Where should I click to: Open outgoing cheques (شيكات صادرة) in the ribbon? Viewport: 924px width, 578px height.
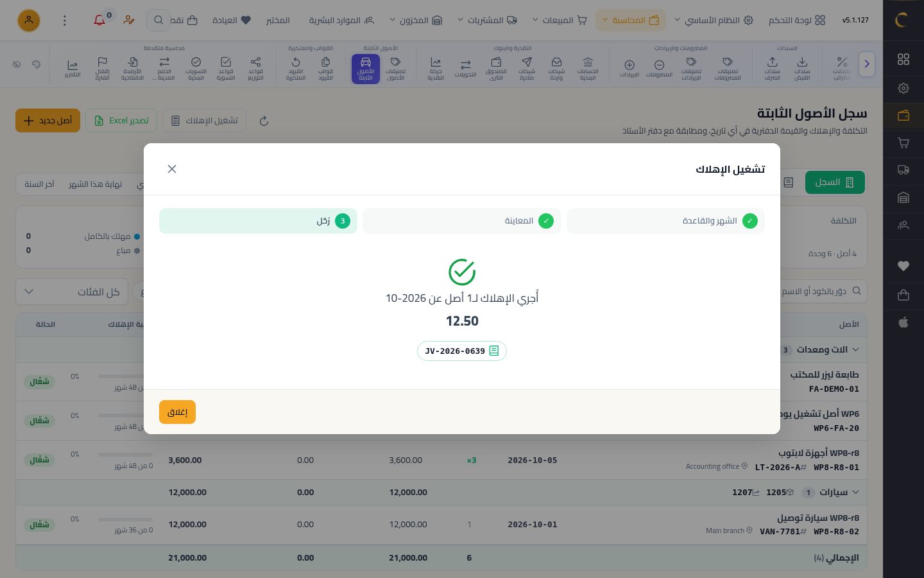tap(527, 69)
